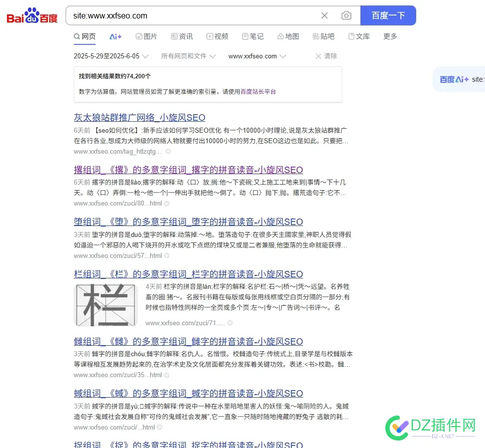Click the news icon beside 资讯
Image resolution: width=485 pixels, height=448 pixels.
tap(174, 36)
